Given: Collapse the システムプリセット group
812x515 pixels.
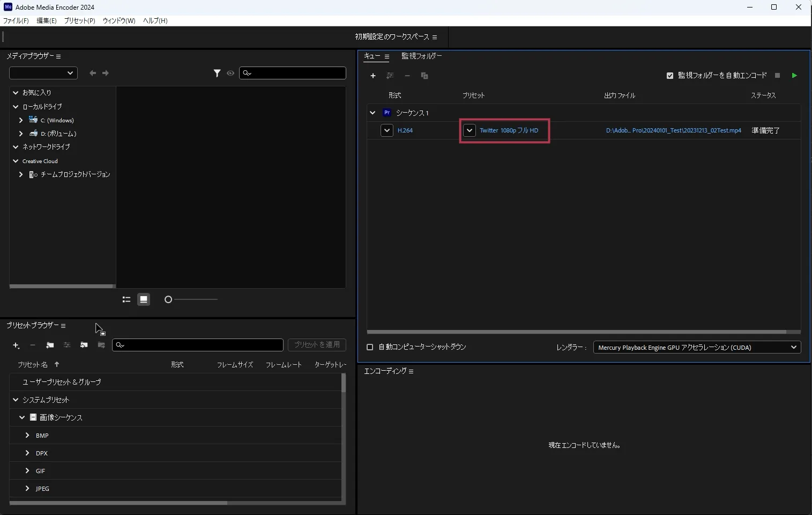Looking at the screenshot, I should pyautogui.click(x=16, y=400).
